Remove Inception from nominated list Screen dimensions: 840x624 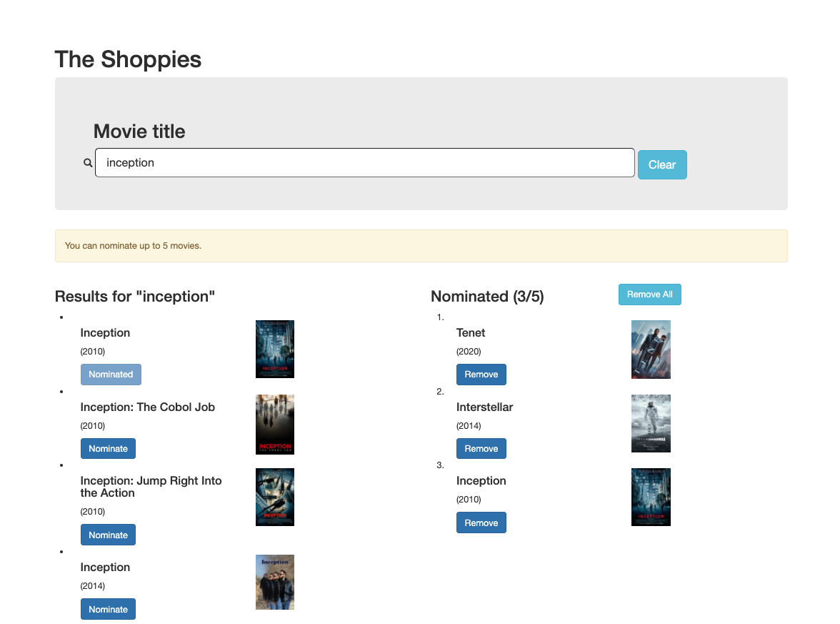[481, 523]
